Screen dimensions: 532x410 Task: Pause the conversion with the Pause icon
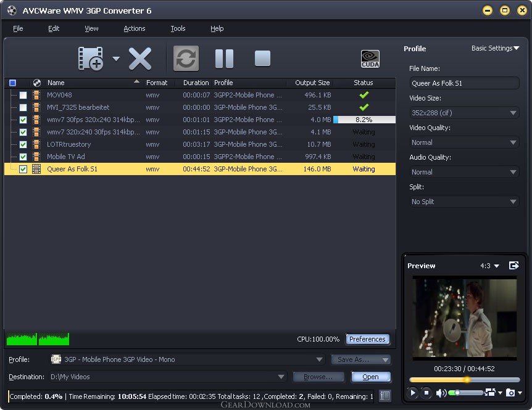[224, 59]
